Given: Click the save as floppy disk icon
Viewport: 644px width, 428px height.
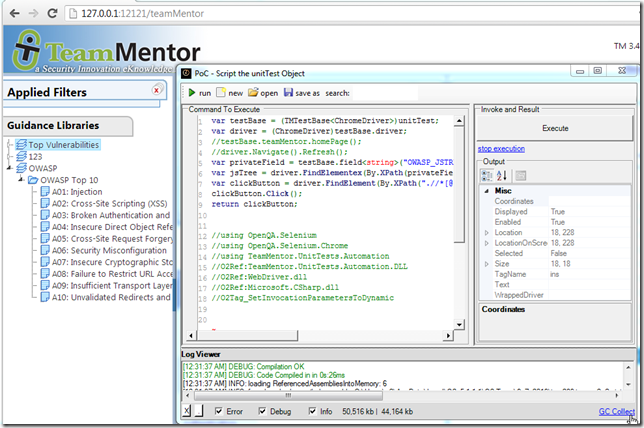Looking at the screenshot, I should (x=289, y=93).
